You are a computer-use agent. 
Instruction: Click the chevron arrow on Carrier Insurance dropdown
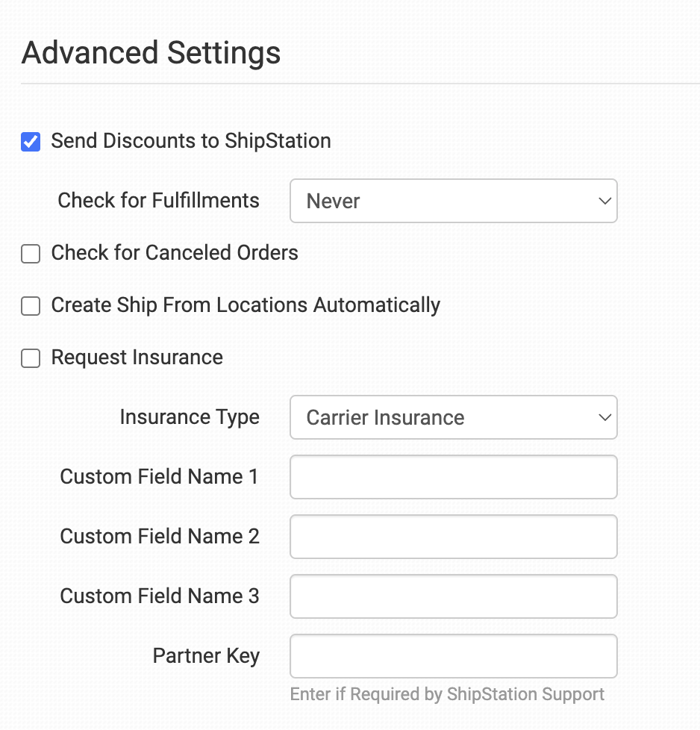point(604,417)
